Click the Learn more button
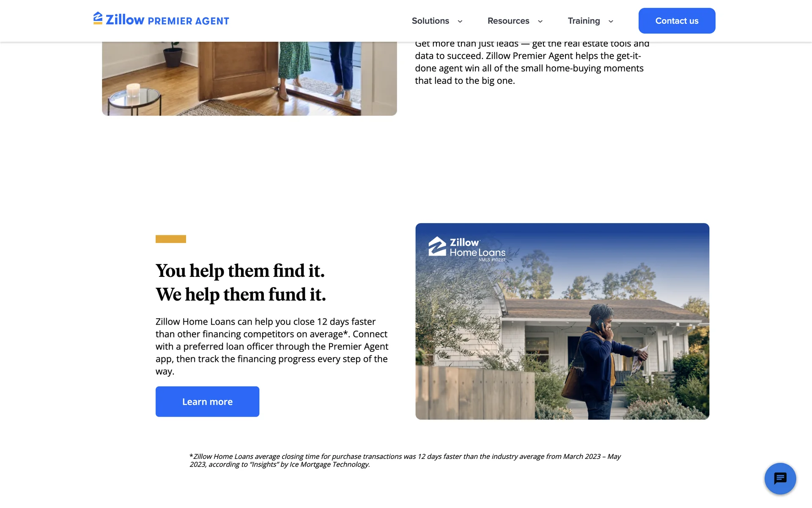Image resolution: width=812 pixels, height=508 pixels. [207, 401]
